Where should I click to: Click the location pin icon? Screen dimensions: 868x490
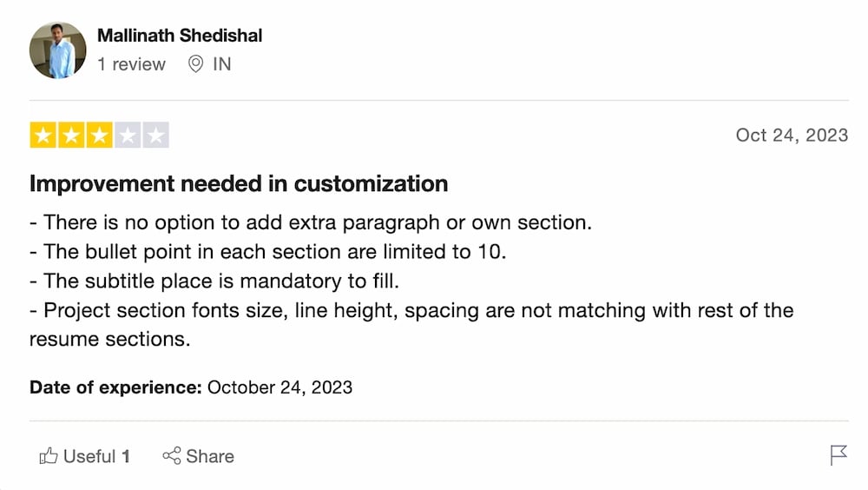coord(195,64)
